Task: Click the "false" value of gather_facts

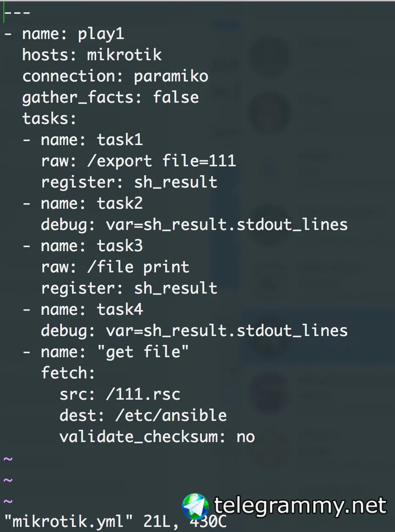Action: pos(175,97)
